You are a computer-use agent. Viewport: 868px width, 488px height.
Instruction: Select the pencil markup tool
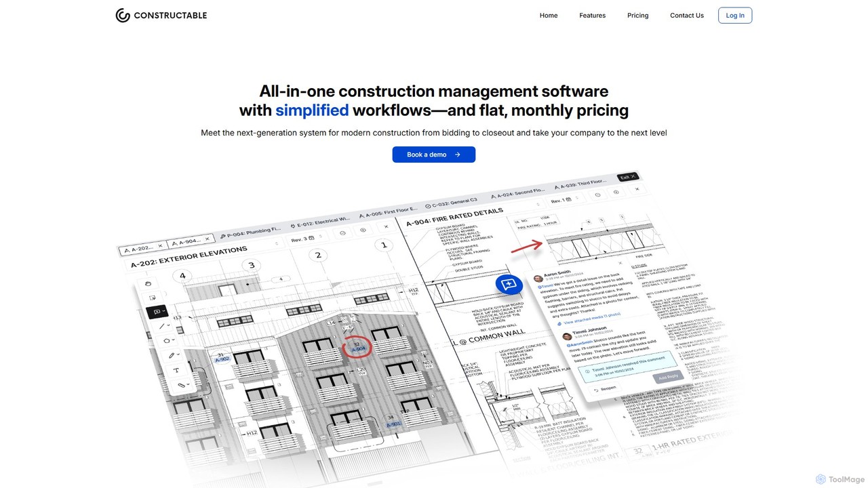coord(172,355)
